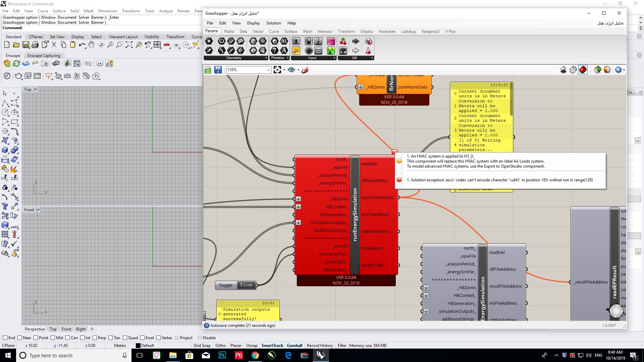The width and height of the screenshot is (644, 362).
Task: Expand the Input panel group
Action: pyautogui.click(x=334, y=58)
